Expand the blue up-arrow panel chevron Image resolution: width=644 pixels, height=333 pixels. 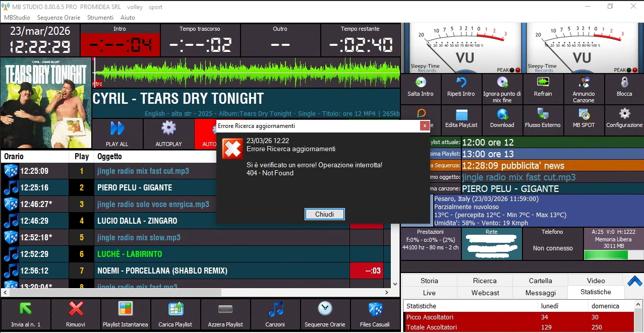tap(634, 281)
